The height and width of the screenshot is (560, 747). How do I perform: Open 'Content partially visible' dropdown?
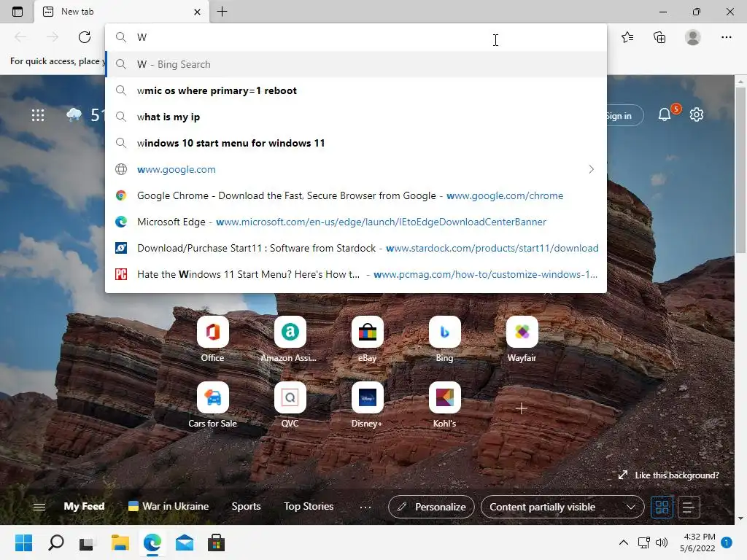click(x=562, y=507)
